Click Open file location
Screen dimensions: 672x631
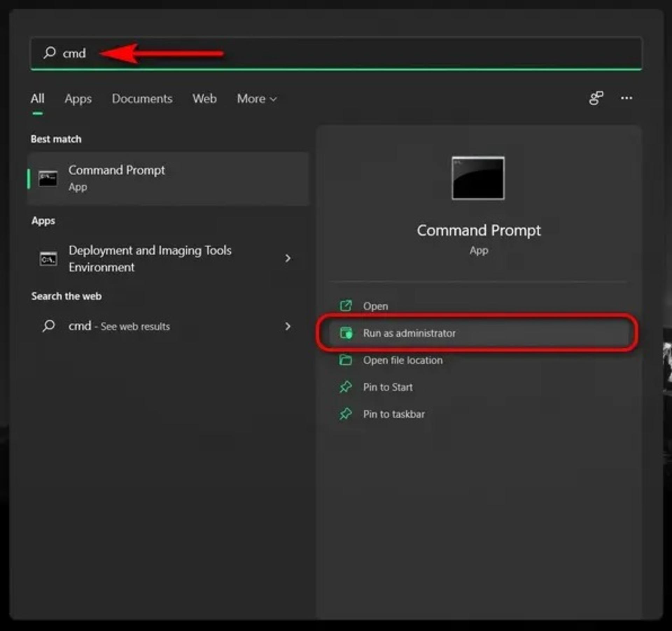[478, 360]
